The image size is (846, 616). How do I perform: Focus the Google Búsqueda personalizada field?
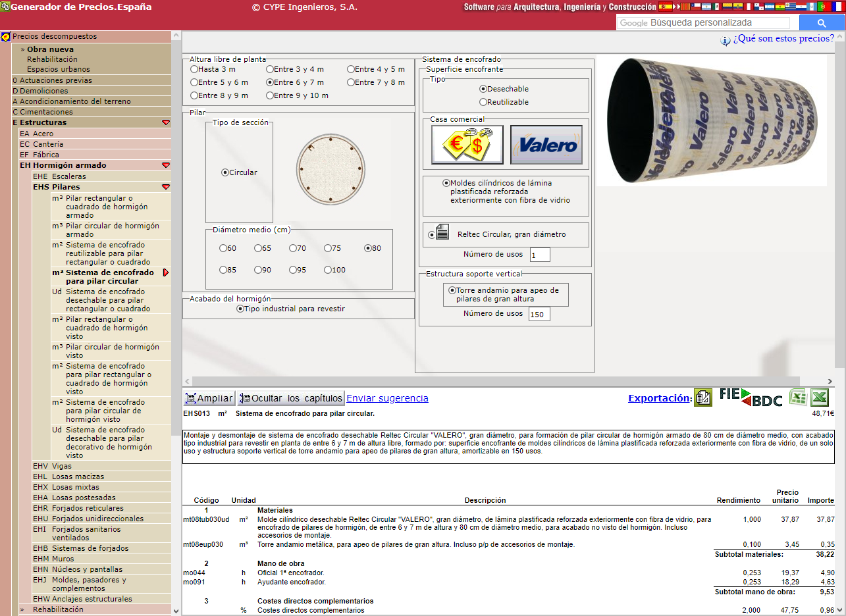pos(703,22)
